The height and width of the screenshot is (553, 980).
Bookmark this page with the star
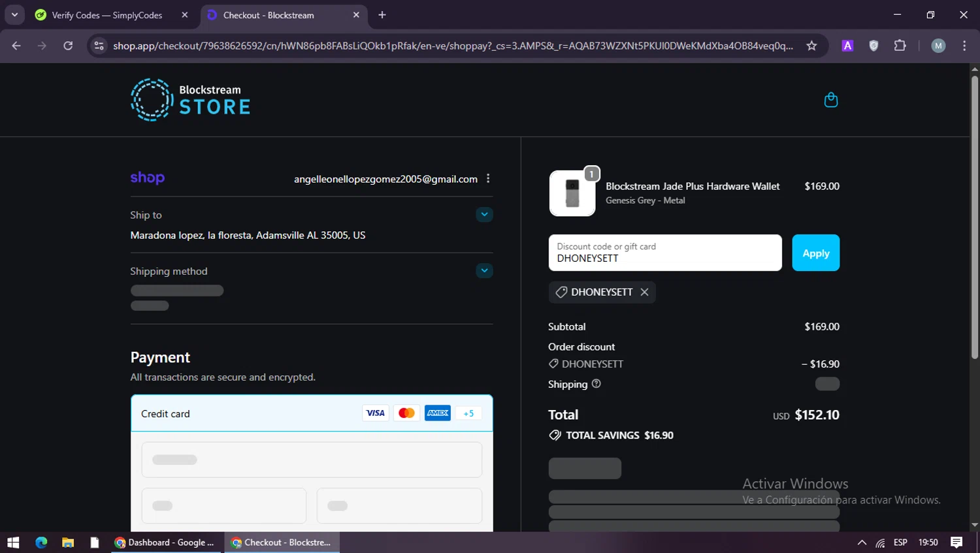[811, 46]
